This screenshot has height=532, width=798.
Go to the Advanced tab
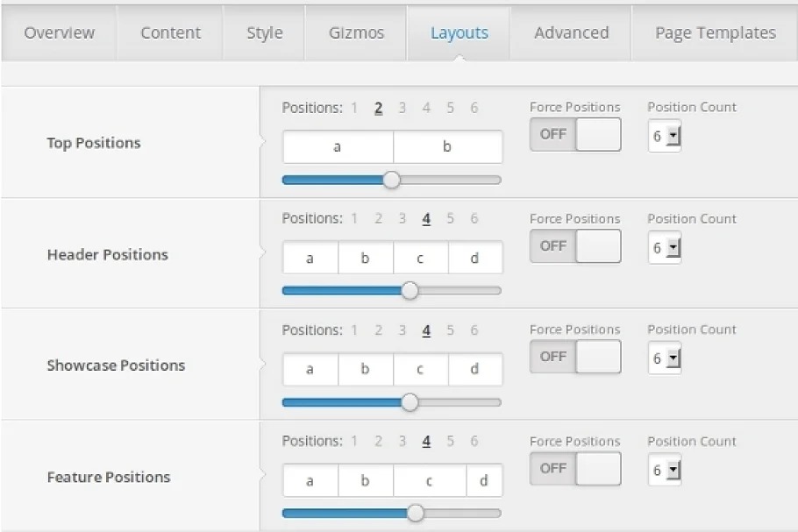tap(571, 33)
